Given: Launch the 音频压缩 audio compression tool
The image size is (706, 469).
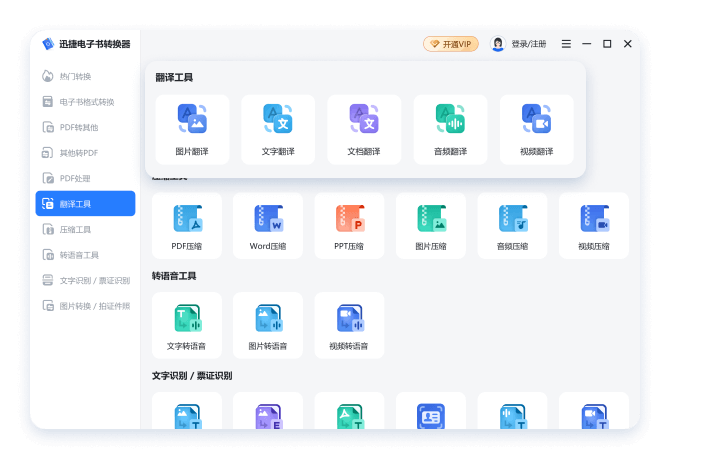Looking at the screenshot, I should [512, 226].
